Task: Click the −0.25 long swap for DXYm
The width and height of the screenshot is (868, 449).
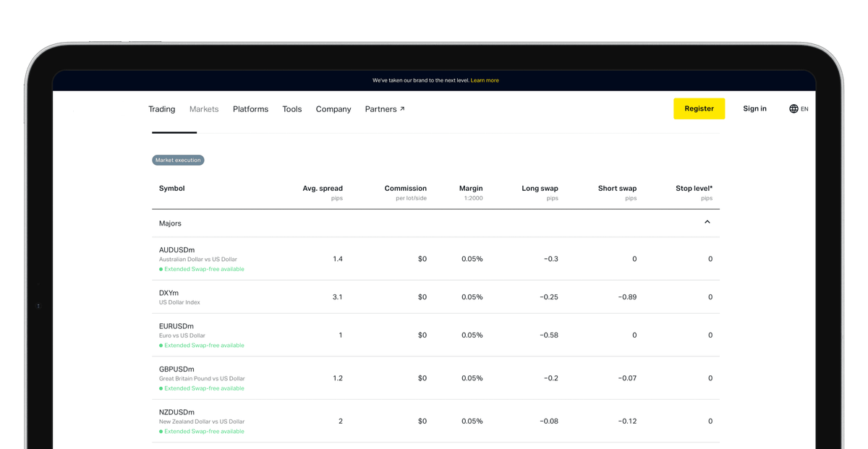Action: 548,297
